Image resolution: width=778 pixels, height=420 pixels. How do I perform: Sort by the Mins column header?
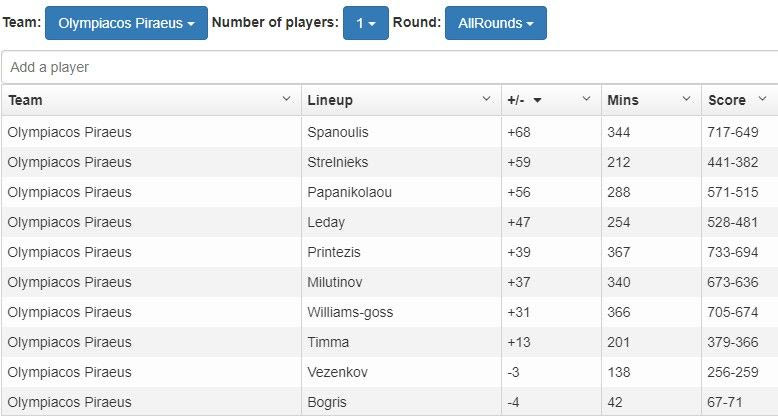click(623, 100)
